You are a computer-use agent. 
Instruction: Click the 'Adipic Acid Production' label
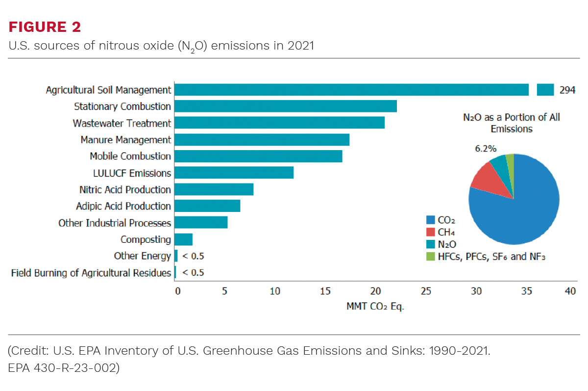click(123, 206)
